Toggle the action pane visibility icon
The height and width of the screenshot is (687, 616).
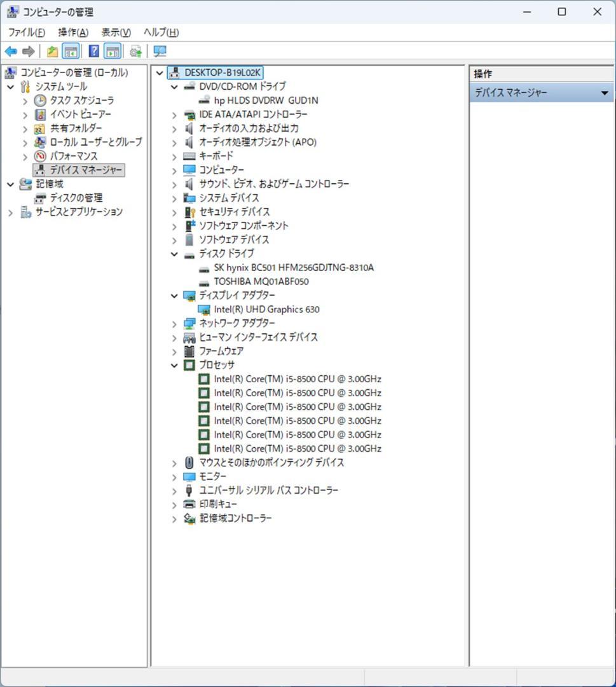coord(112,51)
